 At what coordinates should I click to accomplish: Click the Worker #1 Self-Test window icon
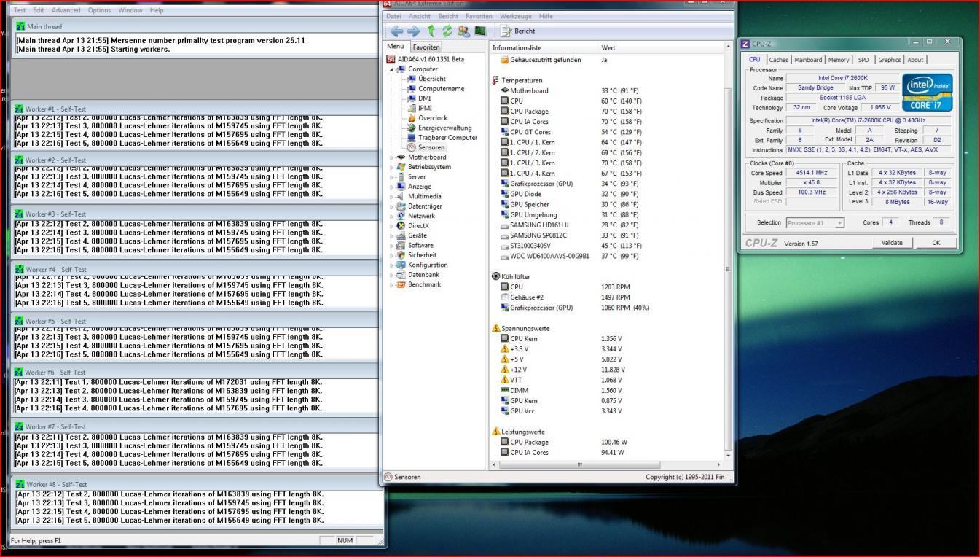point(20,109)
